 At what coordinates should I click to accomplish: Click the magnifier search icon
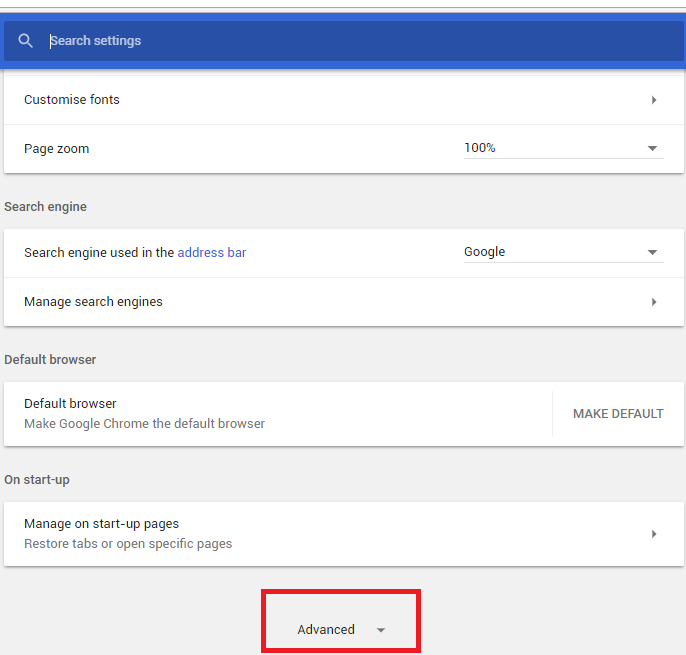(x=25, y=41)
